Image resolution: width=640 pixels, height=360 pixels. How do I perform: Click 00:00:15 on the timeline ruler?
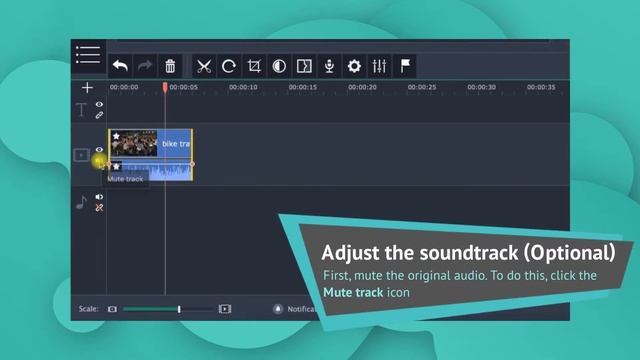tap(303, 87)
